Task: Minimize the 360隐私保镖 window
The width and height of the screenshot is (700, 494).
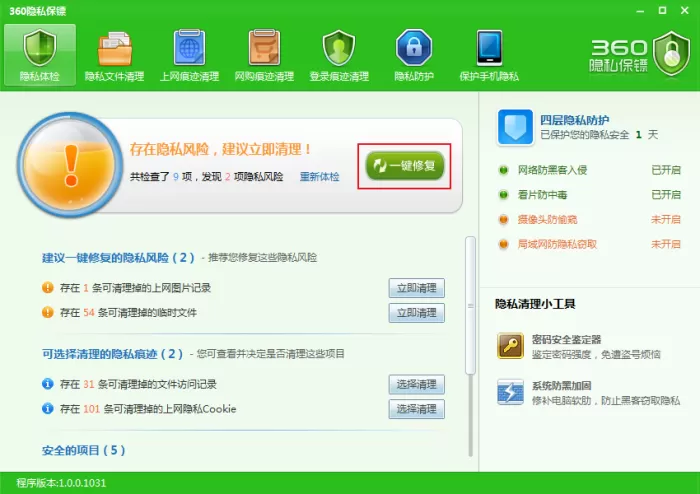Action: click(x=640, y=11)
